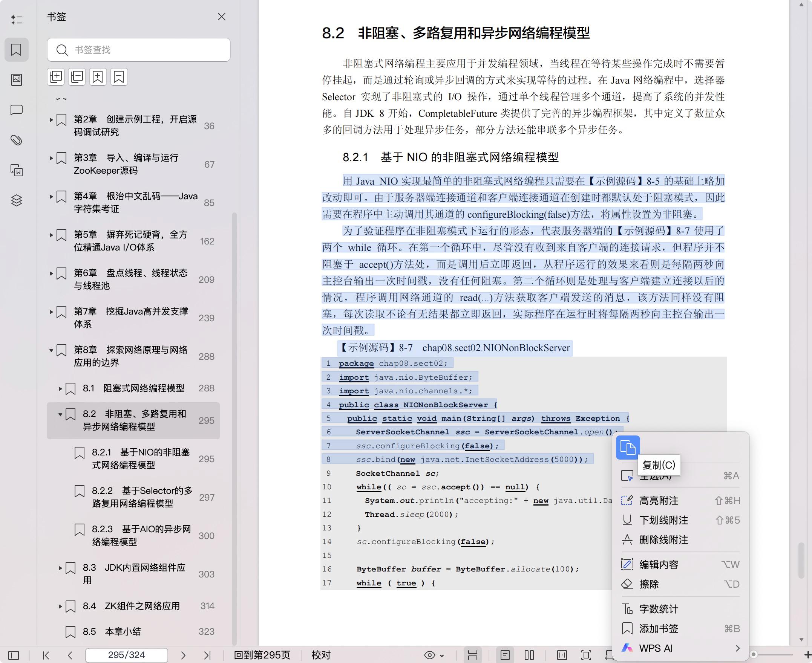Choose 高亮附注 from context menu
This screenshot has height=663, width=812.
[680, 500]
